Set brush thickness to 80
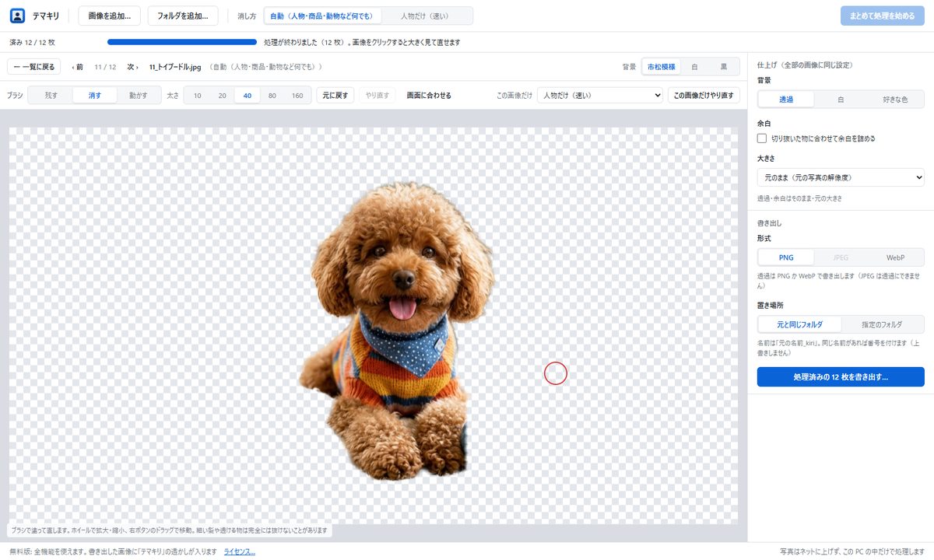The height and width of the screenshot is (560, 934). pyautogui.click(x=272, y=96)
